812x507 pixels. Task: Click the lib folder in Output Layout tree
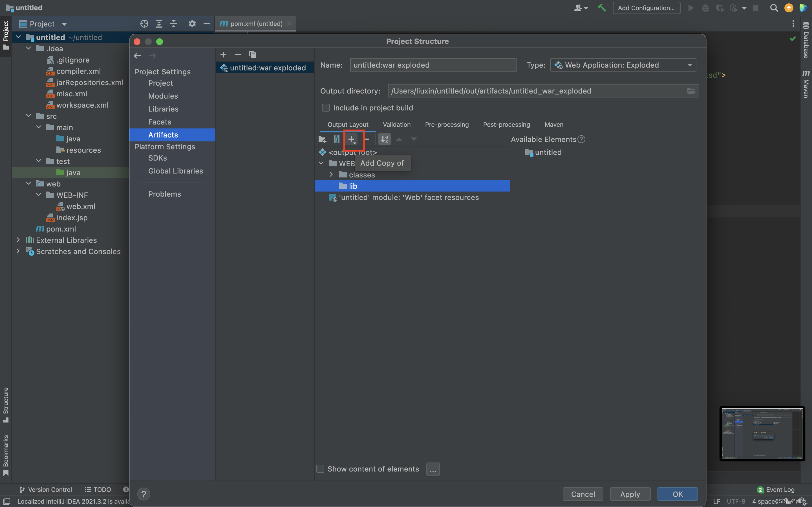point(352,186)
